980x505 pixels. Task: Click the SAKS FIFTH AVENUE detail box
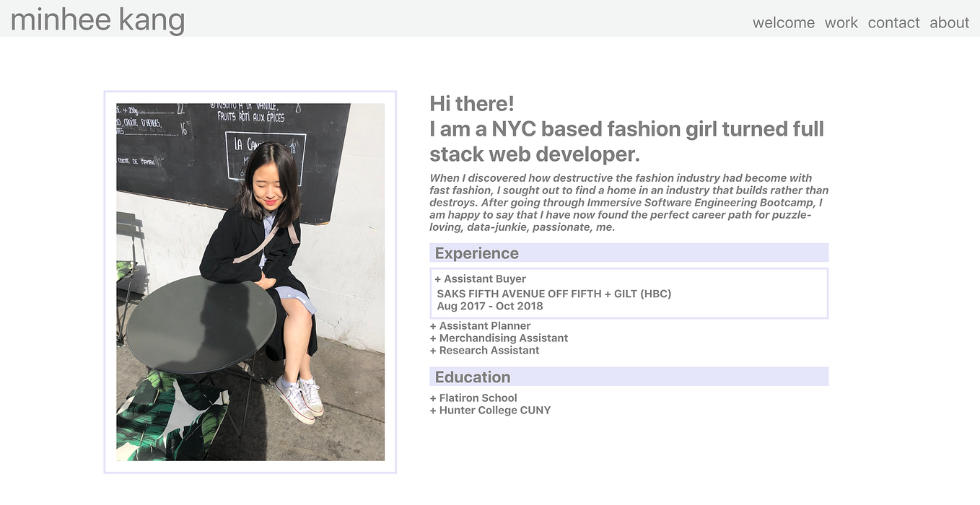click(x=629, y=293)
